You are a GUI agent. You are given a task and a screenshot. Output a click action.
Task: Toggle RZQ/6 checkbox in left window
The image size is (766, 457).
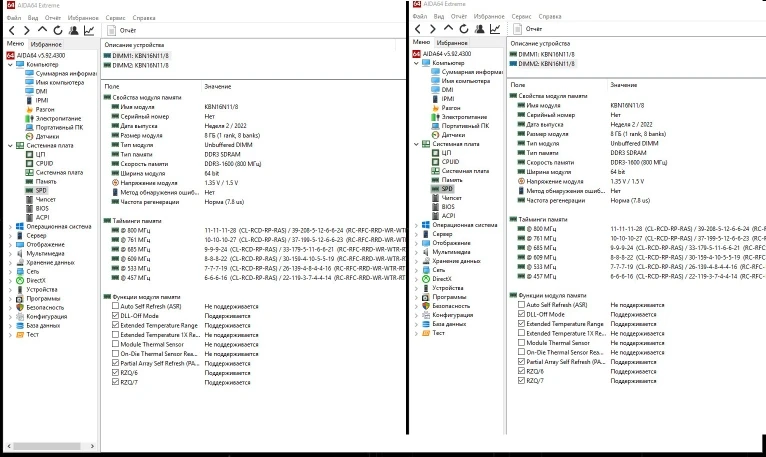coord(115,372)
